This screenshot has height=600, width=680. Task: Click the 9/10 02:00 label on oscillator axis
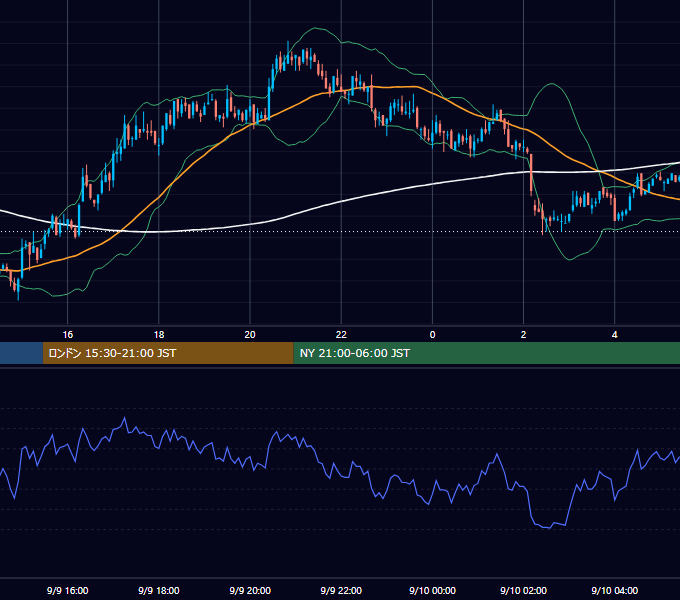point(523,590)
